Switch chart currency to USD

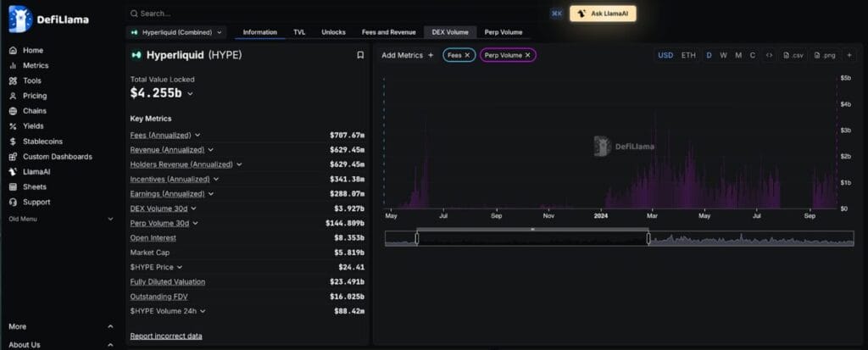click(665, 55)
